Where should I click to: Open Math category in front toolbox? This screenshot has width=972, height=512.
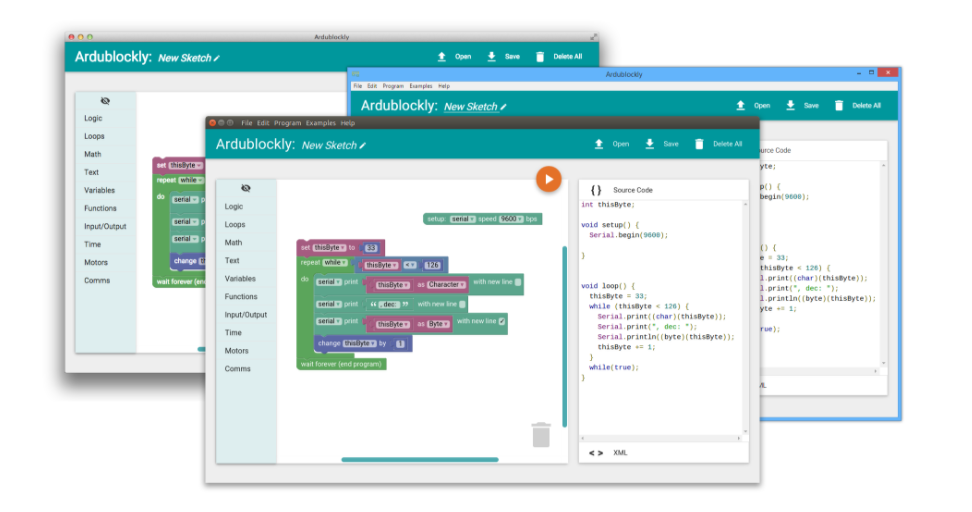click(233, 242)
